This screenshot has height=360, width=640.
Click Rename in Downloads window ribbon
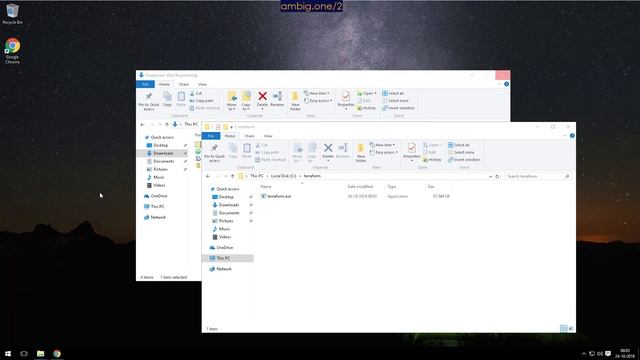coord(277,99)
